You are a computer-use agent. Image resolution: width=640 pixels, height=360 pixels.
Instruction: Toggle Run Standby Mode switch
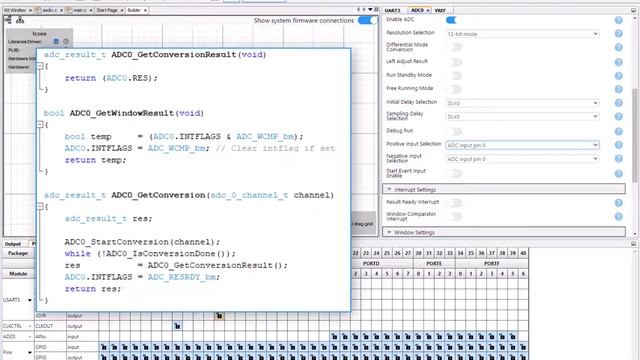tap(454, 76)
